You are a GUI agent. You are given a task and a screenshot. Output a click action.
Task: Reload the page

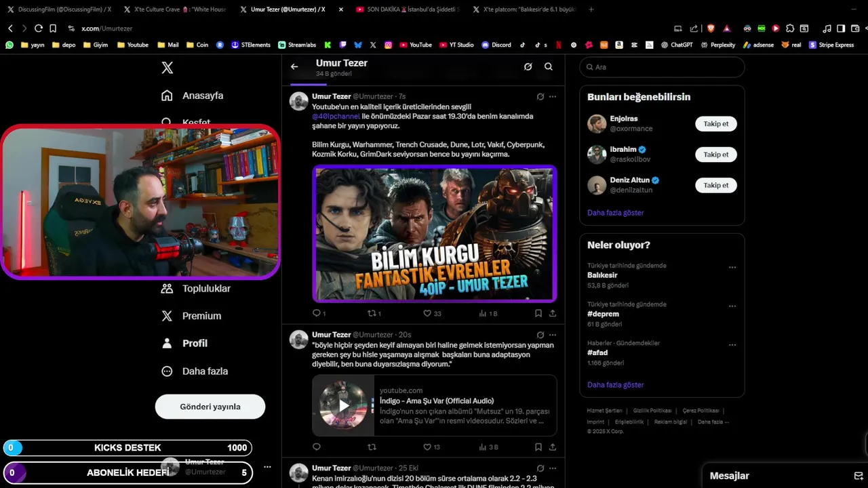tap(39, 28)
